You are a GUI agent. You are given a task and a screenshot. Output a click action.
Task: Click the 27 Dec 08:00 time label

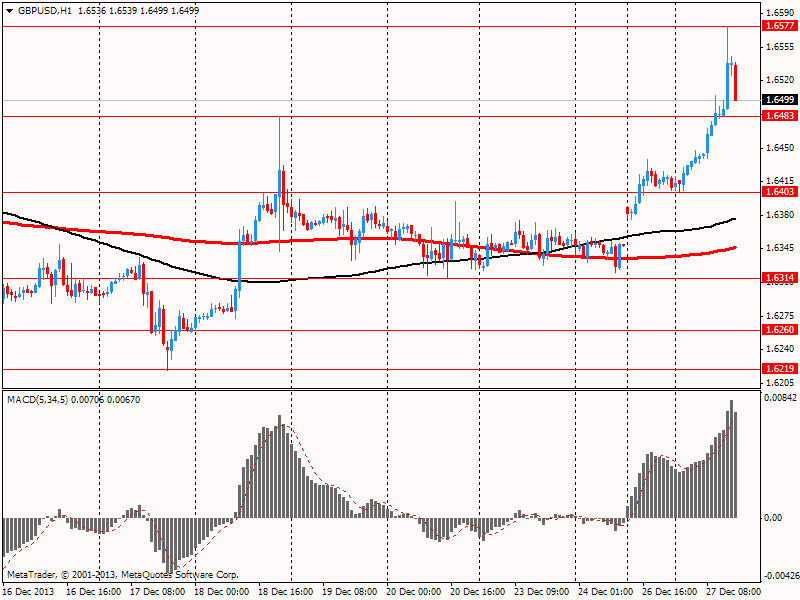pos(734,592)
